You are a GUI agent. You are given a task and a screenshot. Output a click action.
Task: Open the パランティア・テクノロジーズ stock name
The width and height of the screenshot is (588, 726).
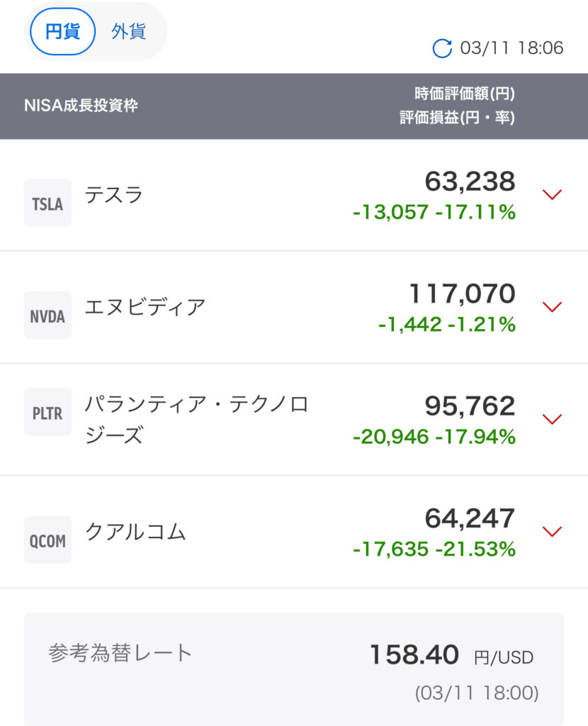196,419
